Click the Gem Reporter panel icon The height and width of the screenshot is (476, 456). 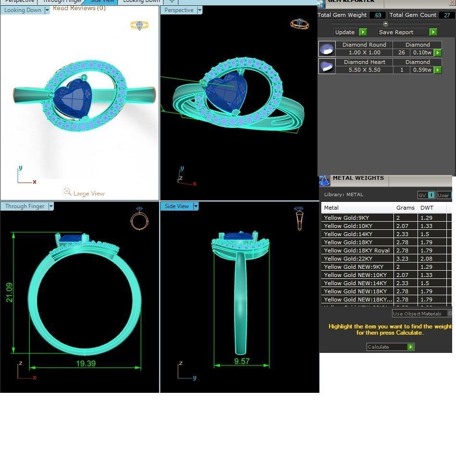[x=320, y=4]
